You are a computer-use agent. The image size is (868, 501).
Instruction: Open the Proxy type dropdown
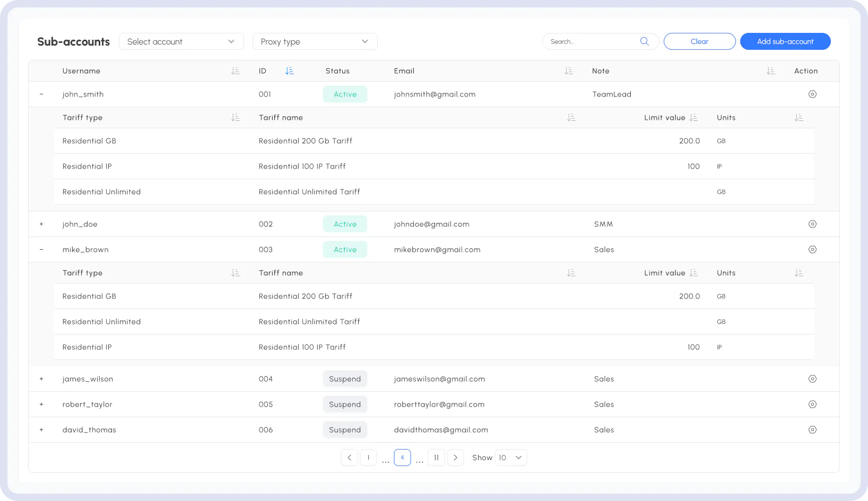coord(315,41)
